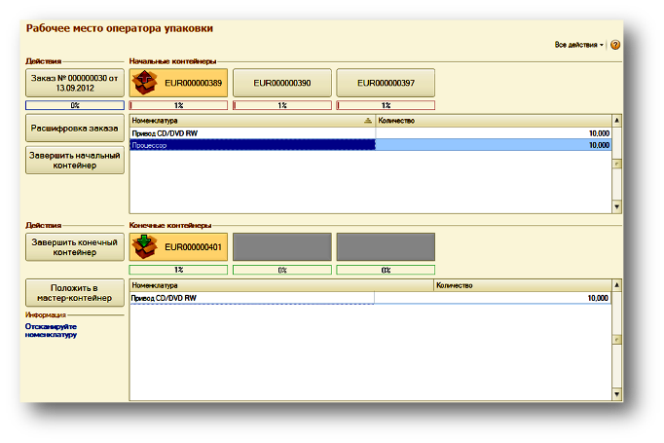The width and height of the screenshot is (664, 443).
Task: Open the Все действия dropdown menu
Action: pyautogui.click(x=579, y=44)
